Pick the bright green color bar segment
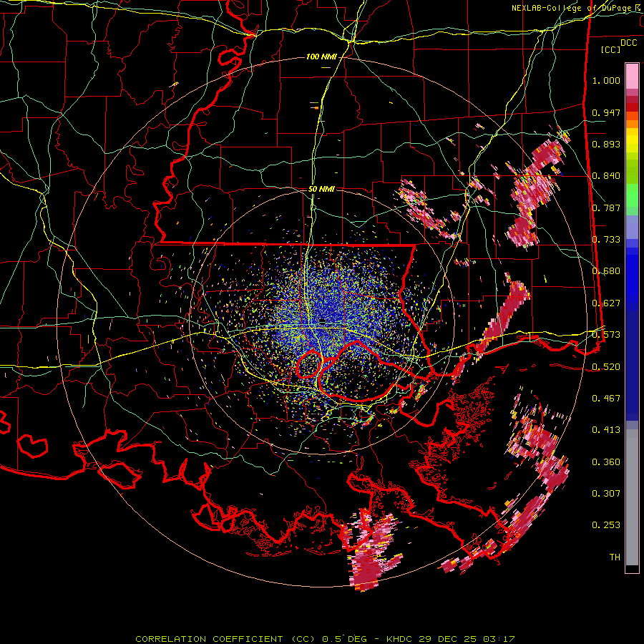 pos(632,195)
